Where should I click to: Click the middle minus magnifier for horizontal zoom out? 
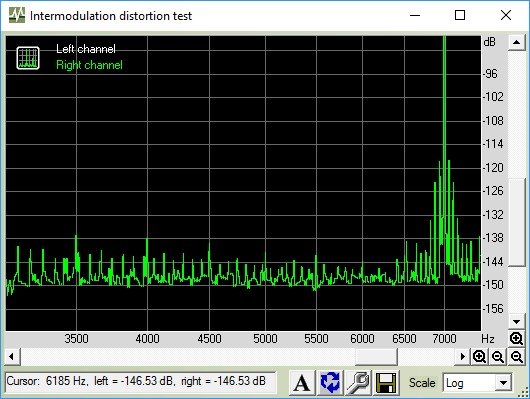498,356
